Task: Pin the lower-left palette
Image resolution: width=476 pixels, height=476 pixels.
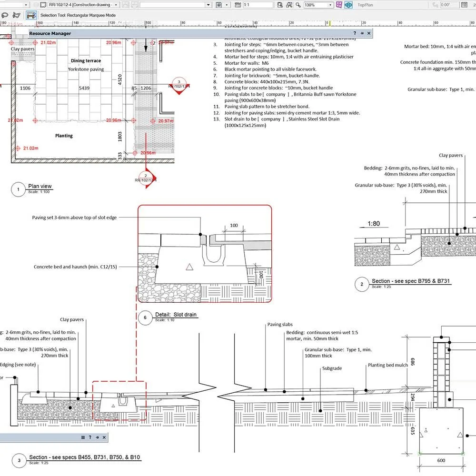Action: (x=97, y=437)
